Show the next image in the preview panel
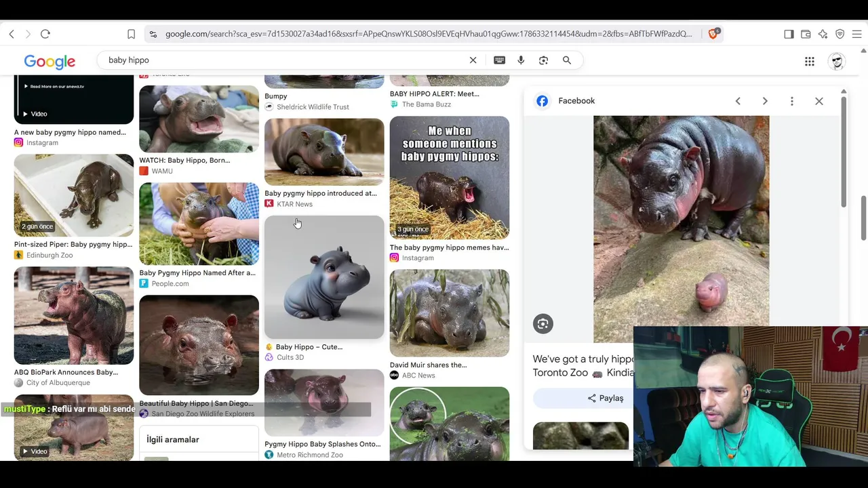 pos(765,101)
